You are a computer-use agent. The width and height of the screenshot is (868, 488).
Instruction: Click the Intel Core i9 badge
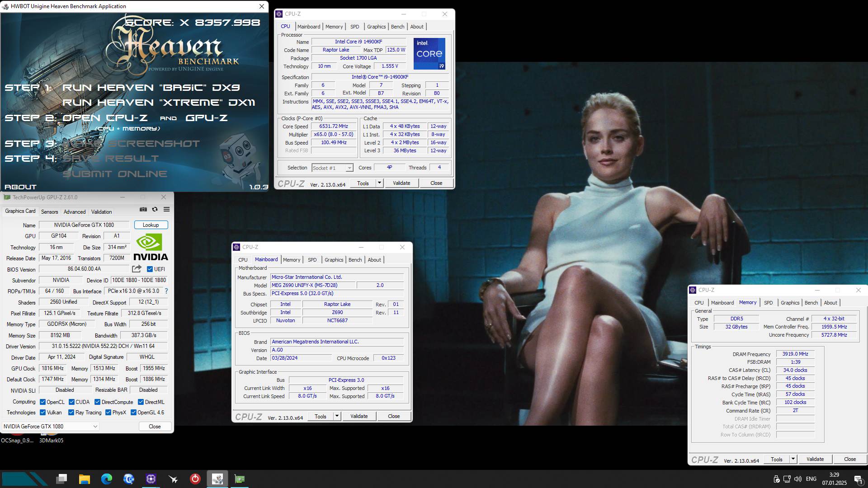(429, 53)
